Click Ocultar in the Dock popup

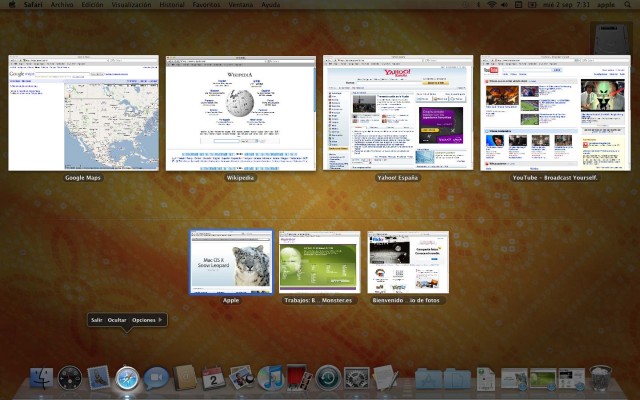tap(117, 320)
